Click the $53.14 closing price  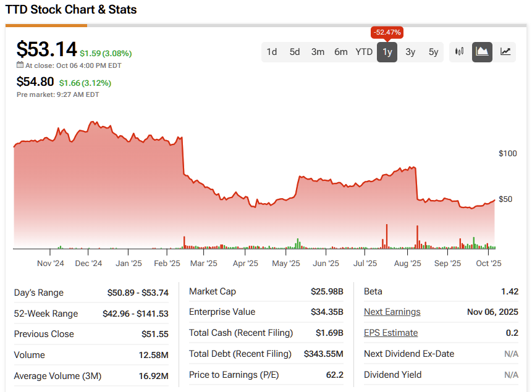click(47, 49)
